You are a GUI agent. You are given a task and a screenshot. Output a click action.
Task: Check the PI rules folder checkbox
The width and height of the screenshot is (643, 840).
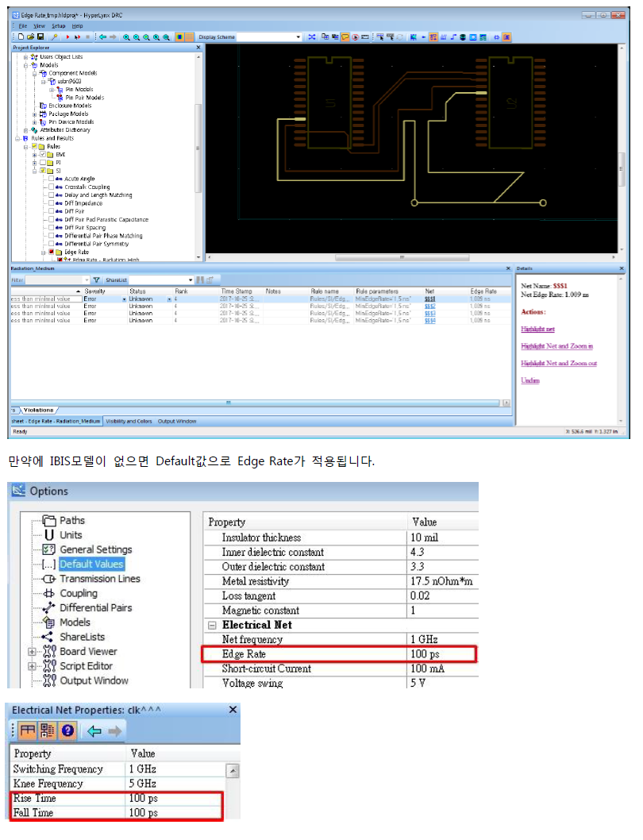point(43,162)
